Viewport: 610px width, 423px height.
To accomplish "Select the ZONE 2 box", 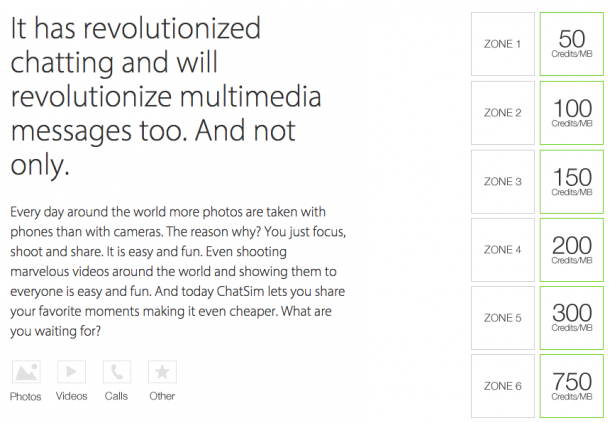I will tap(503, 113).
